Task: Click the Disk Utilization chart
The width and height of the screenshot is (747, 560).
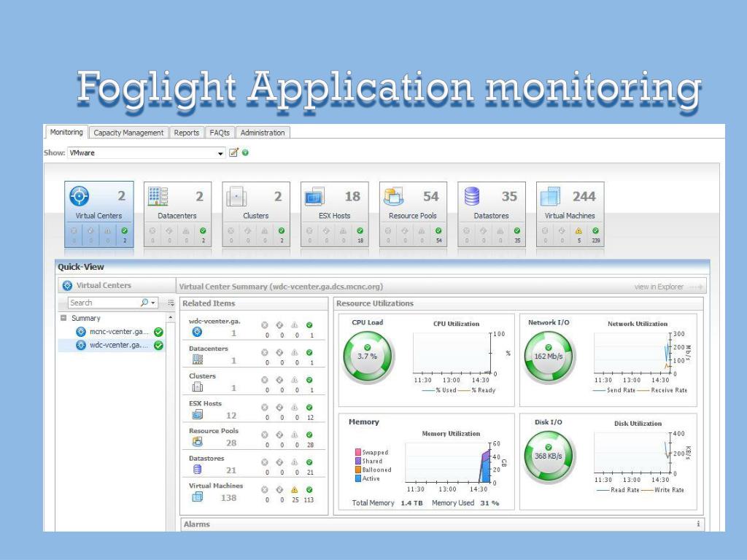Action: click(632, 454)
